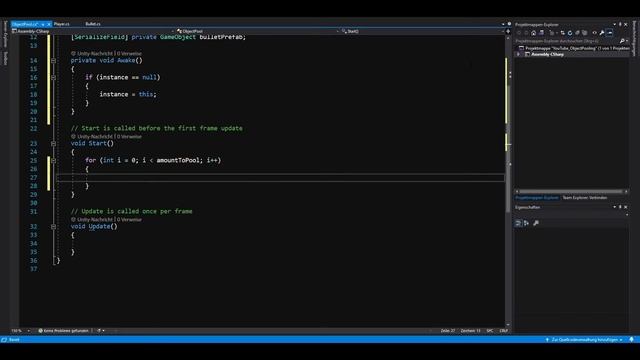The image size is (640, 360).
Task: Click the wrench properties icon in Solution Explorer
Action: tap(602, 33)
